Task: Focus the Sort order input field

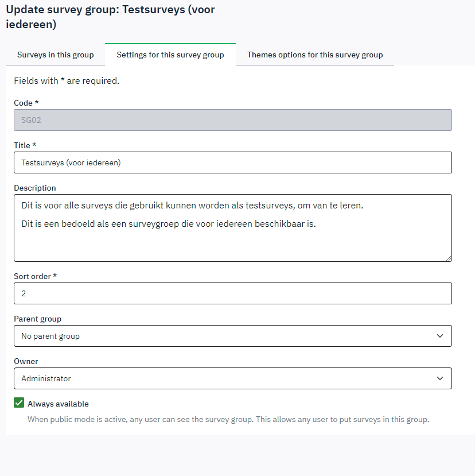Action: [x=232, y=293]
